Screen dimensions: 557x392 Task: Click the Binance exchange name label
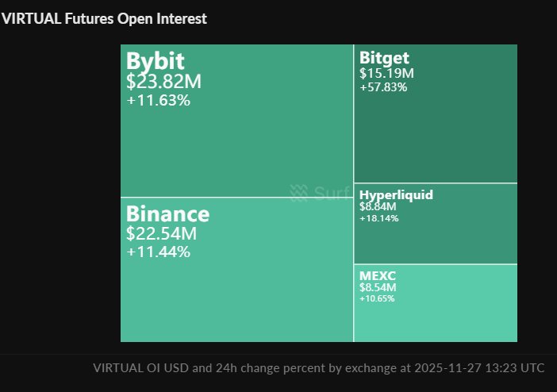pos(167,214)
